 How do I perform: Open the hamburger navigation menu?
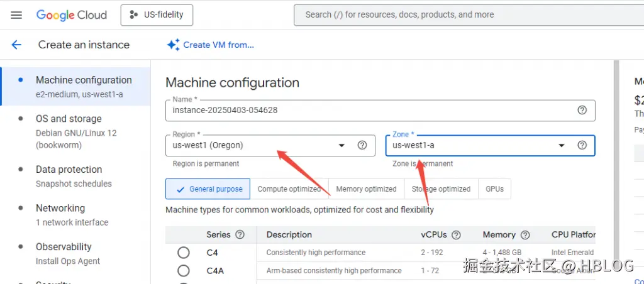tap(16, 15)
